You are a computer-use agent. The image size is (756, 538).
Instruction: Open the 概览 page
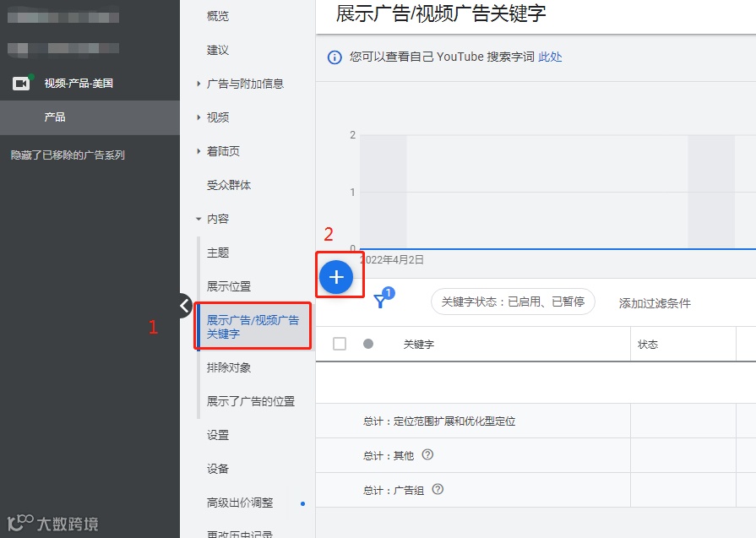pyautogui.click(x=218, y=16)
